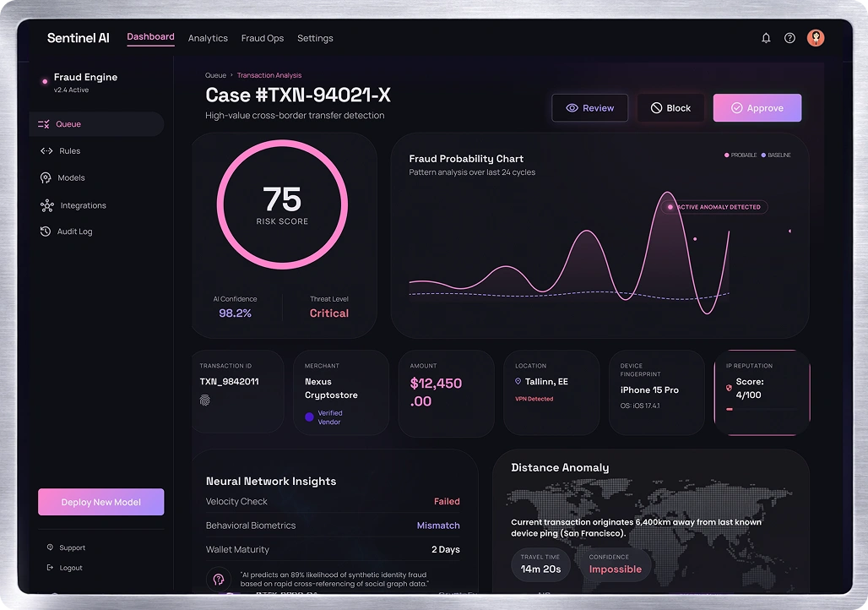Open the Queue breadcrumb link

[x=215, y=76]
